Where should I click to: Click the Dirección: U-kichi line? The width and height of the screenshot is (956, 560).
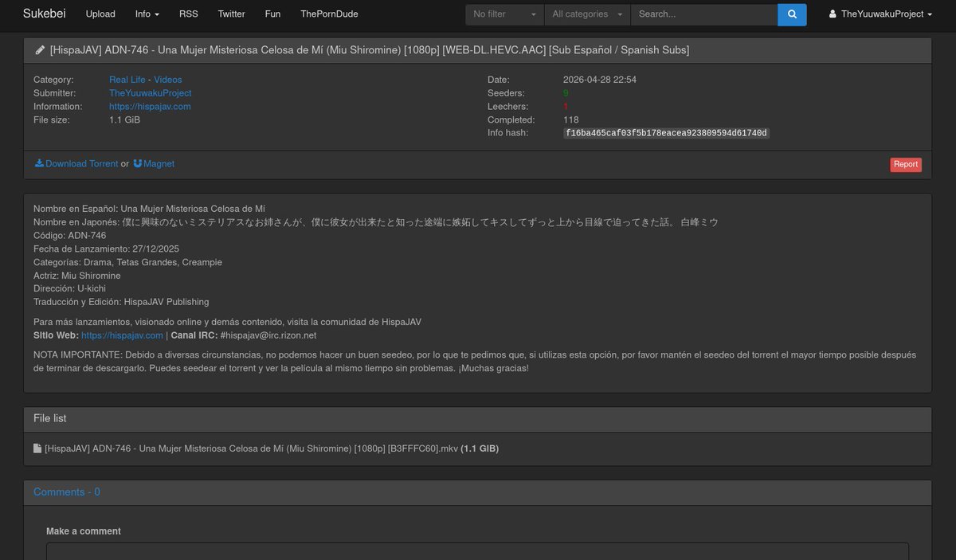pyautogui.click(x=69, y=288)
